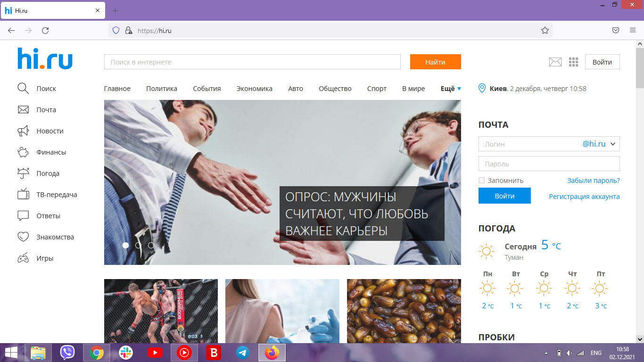The height and width of the screenshot is (362, 644).
Task: Go to the Авто tab
Action: pos(296,88)
